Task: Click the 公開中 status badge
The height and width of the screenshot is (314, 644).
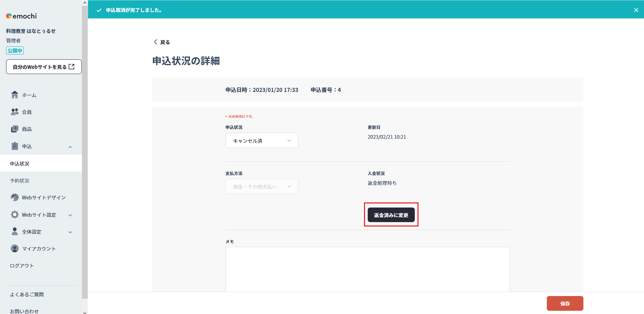Action: coord(15,51)
